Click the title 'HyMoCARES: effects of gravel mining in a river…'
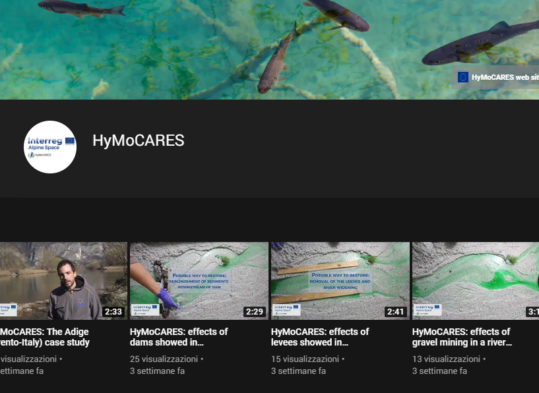 [462, 337]
